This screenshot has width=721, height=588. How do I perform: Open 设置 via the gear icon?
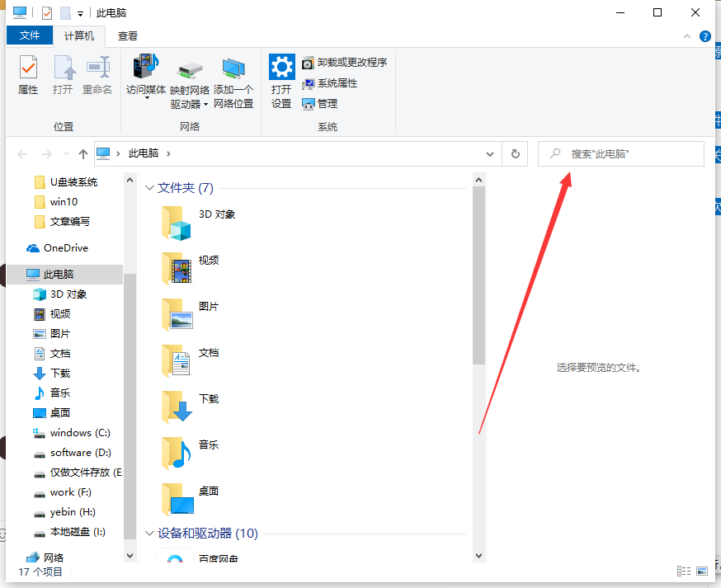[280, 78]
